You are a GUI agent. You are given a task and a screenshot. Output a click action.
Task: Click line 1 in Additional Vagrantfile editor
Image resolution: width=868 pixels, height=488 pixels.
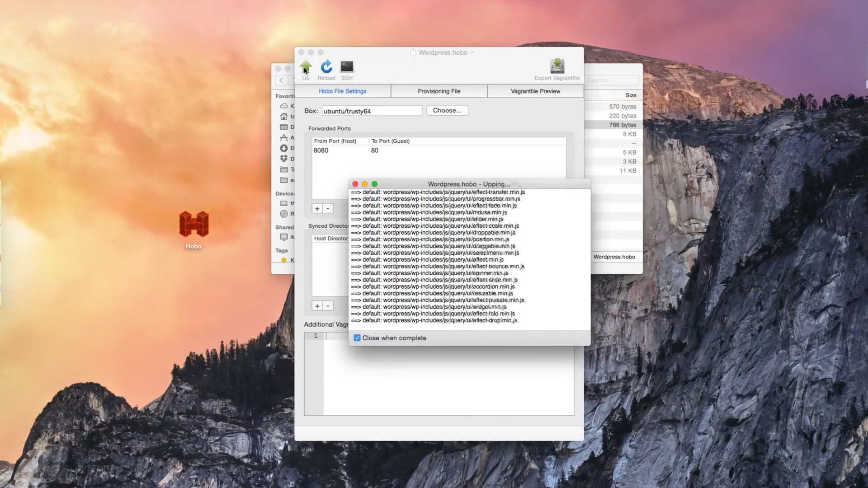point(449,336)
